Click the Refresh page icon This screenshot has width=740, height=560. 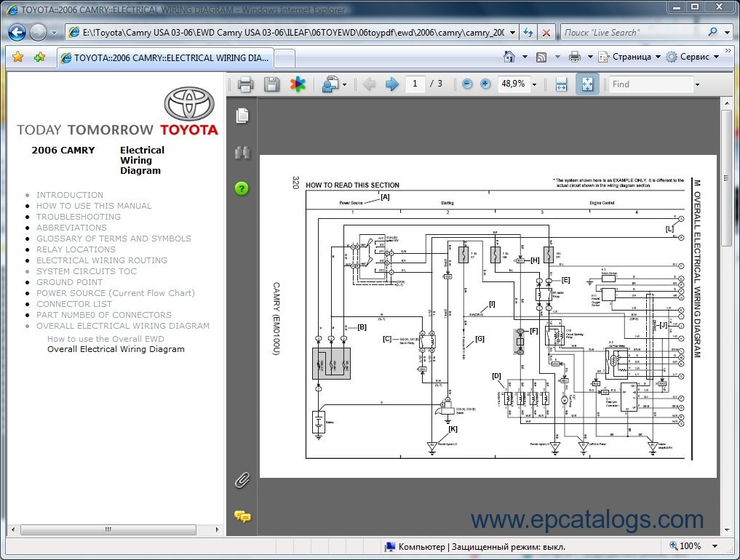[528, 33]
